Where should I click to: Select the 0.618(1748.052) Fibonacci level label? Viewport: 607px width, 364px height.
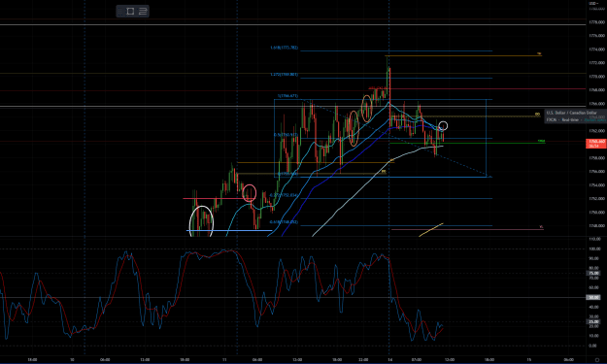point(284,222)
